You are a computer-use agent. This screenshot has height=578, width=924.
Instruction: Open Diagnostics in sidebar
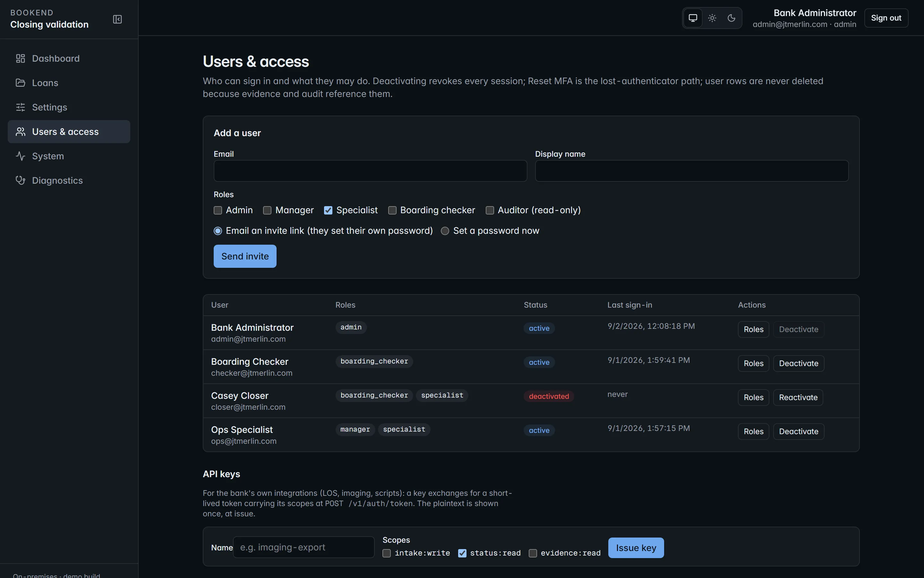pos(69,180)
